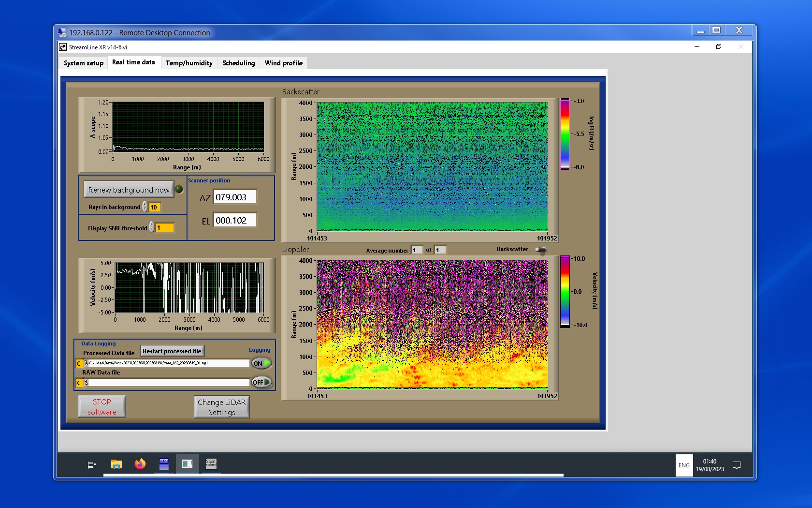Click the blue striped taskbar application icon

[x=164, y=464]
